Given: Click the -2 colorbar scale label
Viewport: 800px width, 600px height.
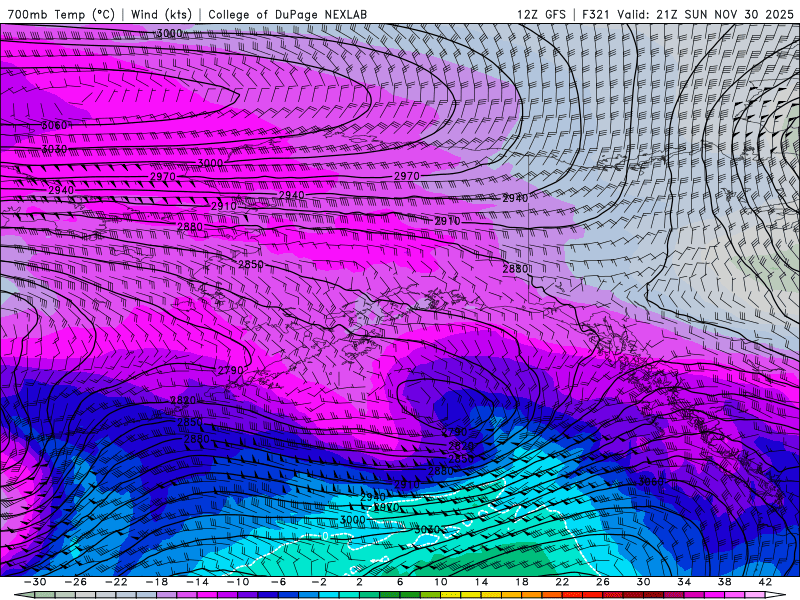Looking at the screenshot, I should pyautogui.click(x=319, y=582).
